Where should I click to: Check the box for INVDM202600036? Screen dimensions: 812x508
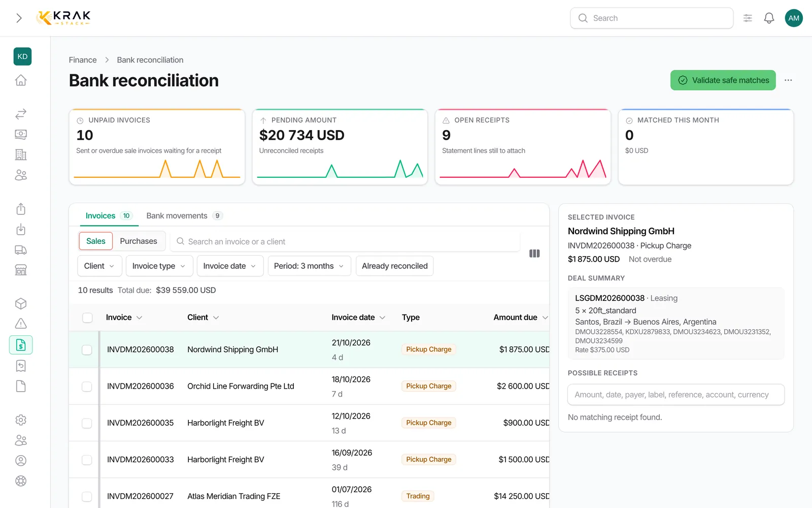click(87, 387)
